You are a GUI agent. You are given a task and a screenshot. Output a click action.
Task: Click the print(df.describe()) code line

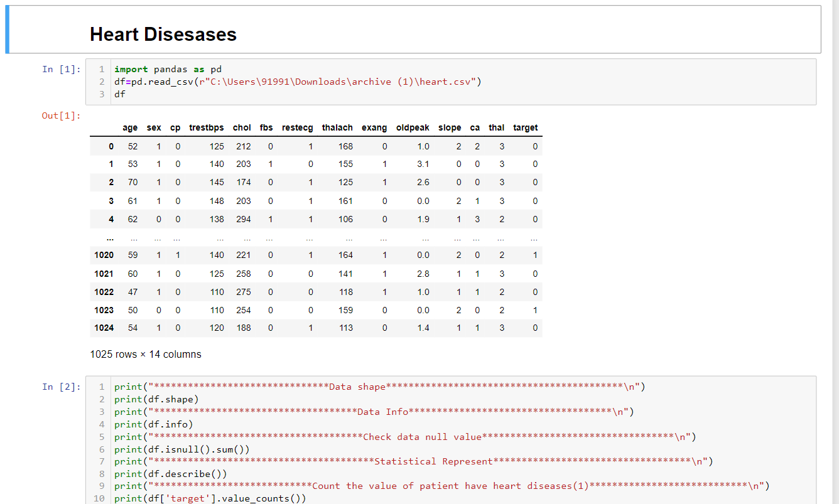(x=170, y=474)
